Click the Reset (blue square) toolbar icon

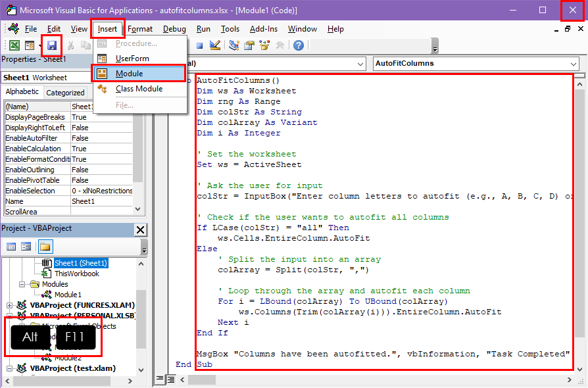coord(199,46)
